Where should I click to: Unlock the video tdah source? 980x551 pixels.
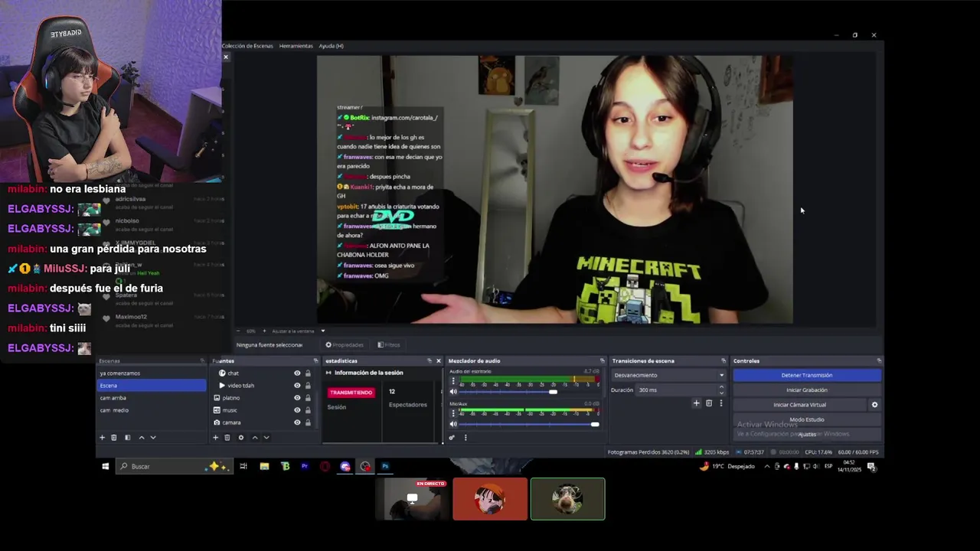tap(308, 386)
